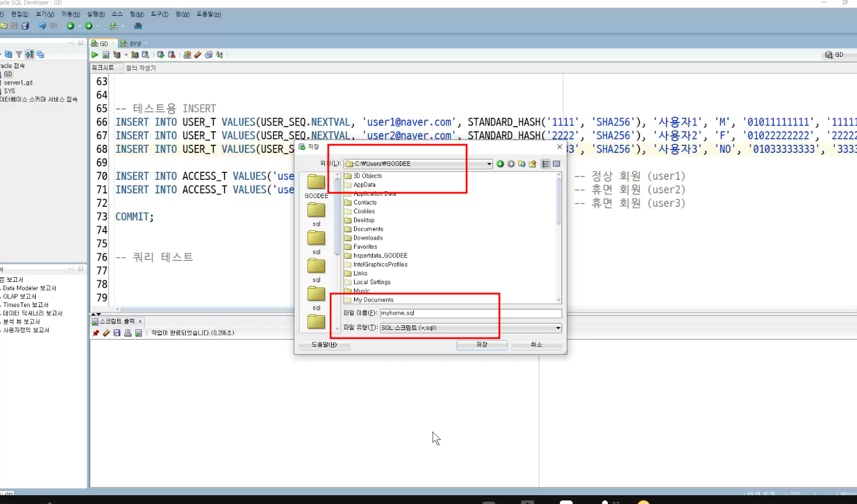Open the 도구(T) menu
This screenshot has width=857, height=504.
pyautogui.click(x=159, y=14)
